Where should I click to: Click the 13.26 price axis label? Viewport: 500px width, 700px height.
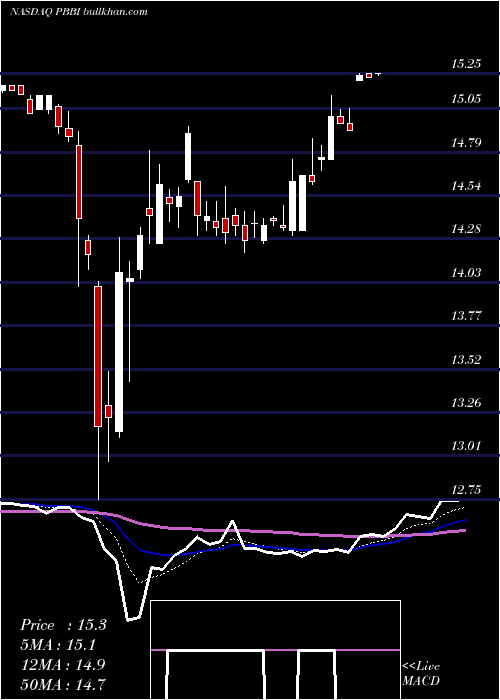[x=466, y=403]
